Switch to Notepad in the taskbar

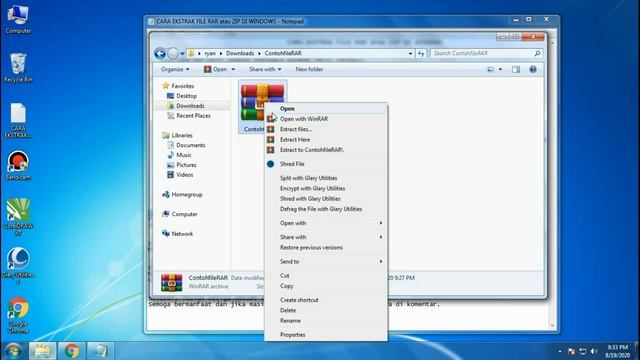point(100,351)
